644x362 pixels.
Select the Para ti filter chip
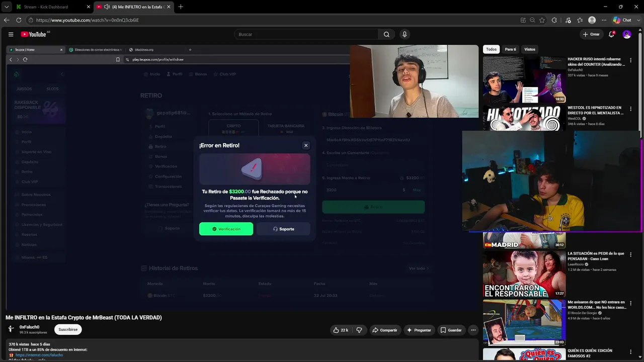tap(511, 49)
